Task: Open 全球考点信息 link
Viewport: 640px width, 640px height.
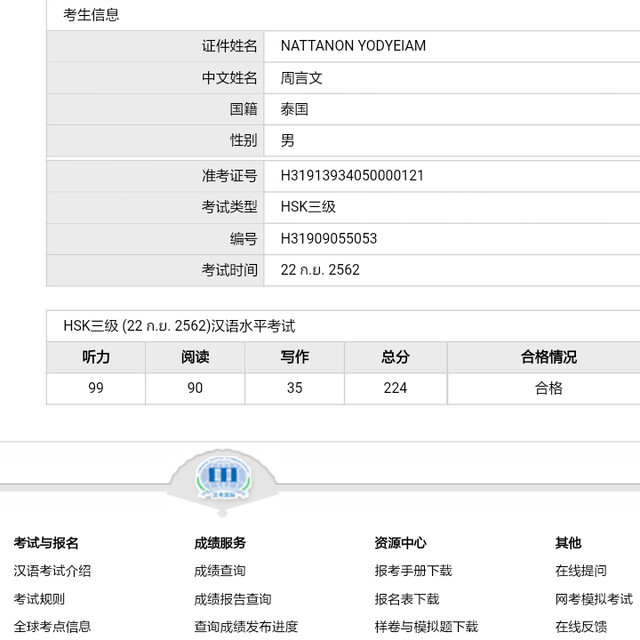Action: pyautogui.click(x=52, y=627)
